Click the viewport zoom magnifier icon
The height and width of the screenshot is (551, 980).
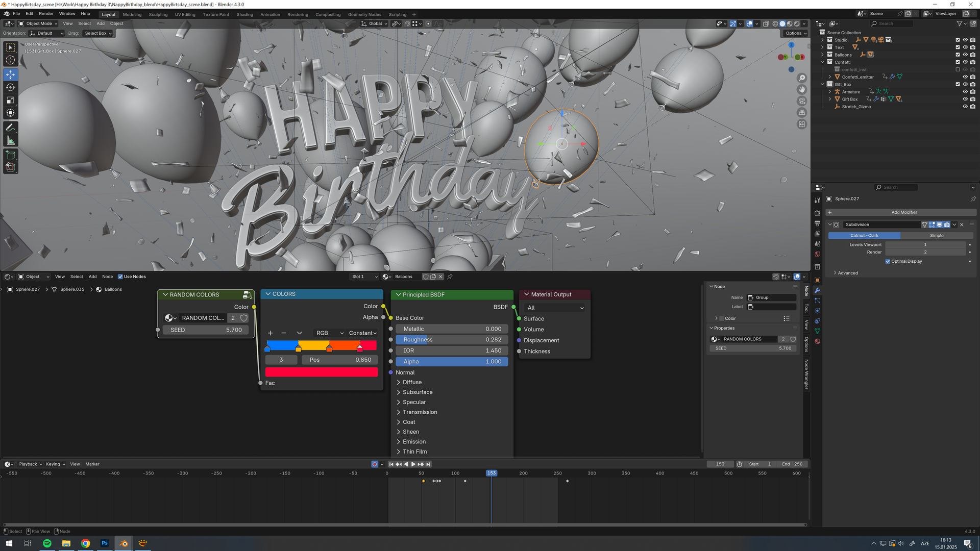802,78
